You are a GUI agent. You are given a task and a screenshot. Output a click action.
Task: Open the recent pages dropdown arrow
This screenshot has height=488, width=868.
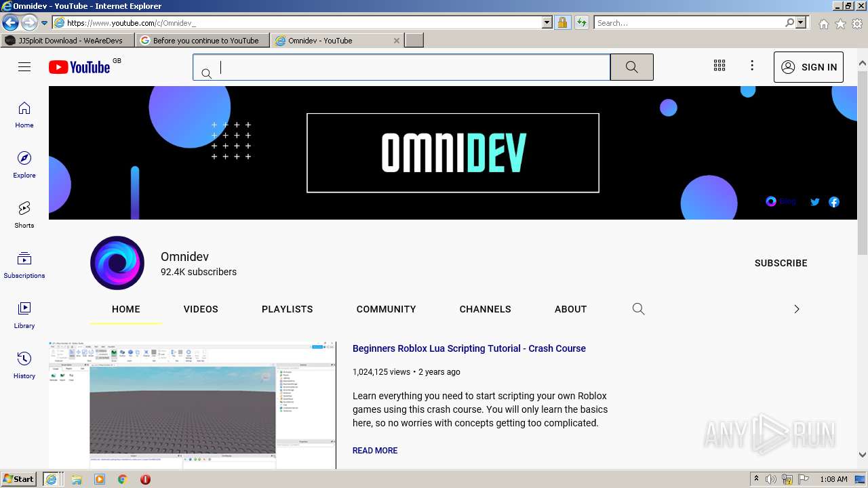[44, 22]
